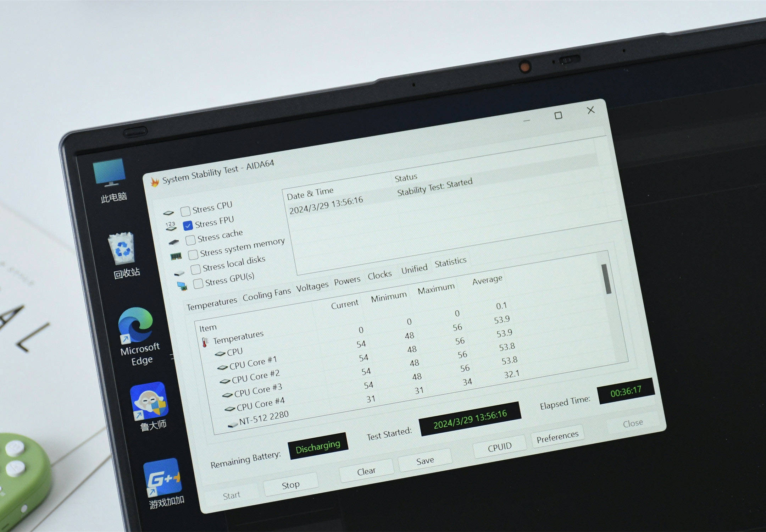The image size is (766, 532).
Task: Maximize the AIDA64 window
Action: (558, 116)
